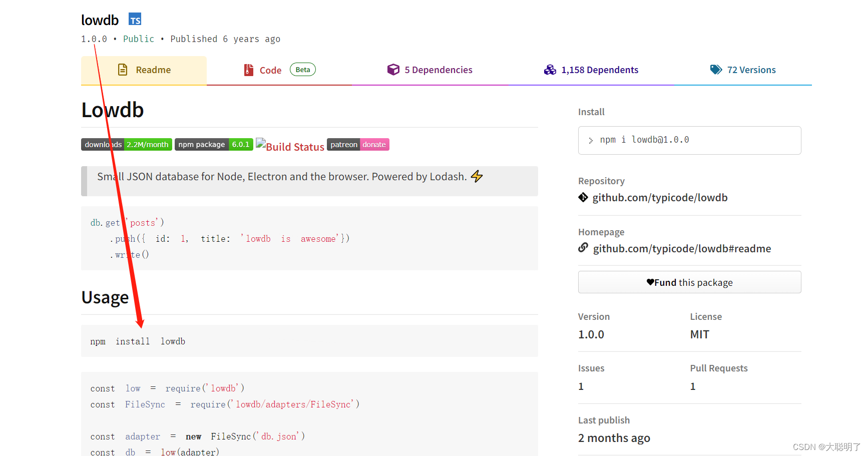Click the Versions tags icon
Image resolution: width=868 pixels, height=456 pixels.
716,70
